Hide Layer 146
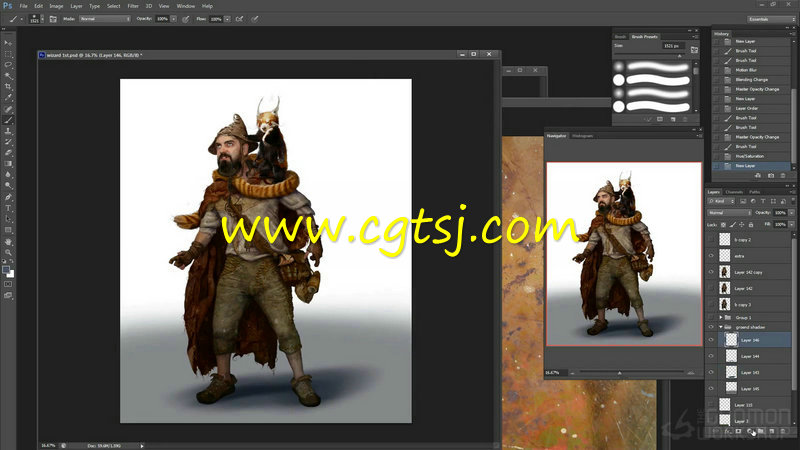This screenshot has height=450, width=800. click(711, 340)
